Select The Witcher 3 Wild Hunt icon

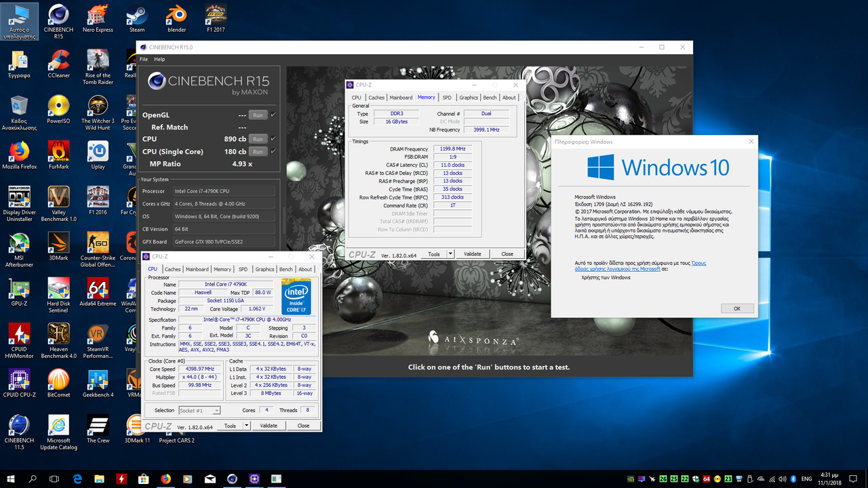[x=98, y=113]
